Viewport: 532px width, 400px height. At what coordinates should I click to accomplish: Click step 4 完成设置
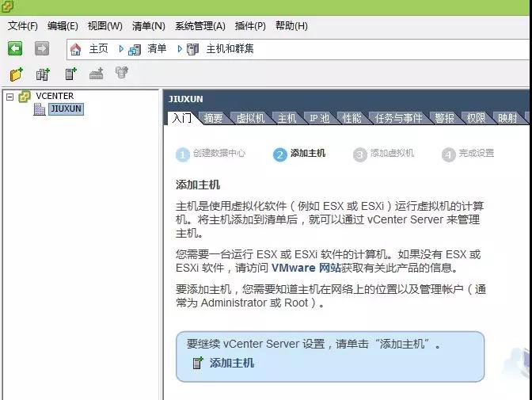click(x=468, y=154)
